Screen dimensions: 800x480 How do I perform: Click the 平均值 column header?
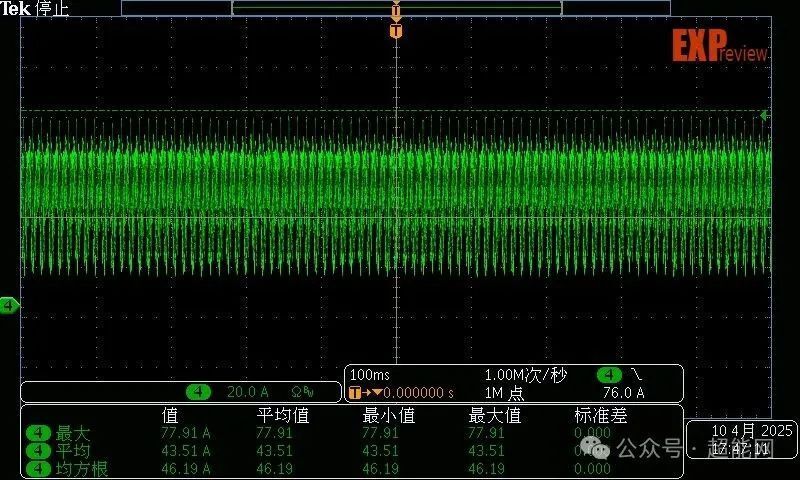point(281,415)
